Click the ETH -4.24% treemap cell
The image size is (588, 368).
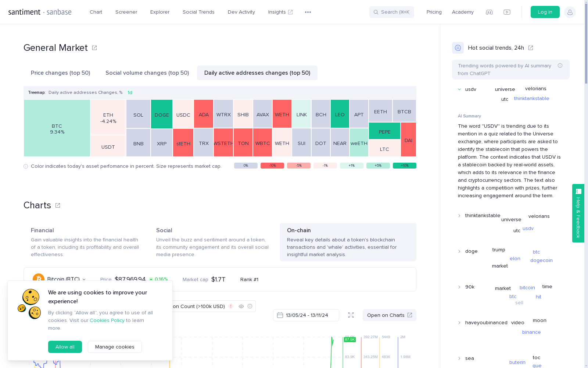[108, 117]
